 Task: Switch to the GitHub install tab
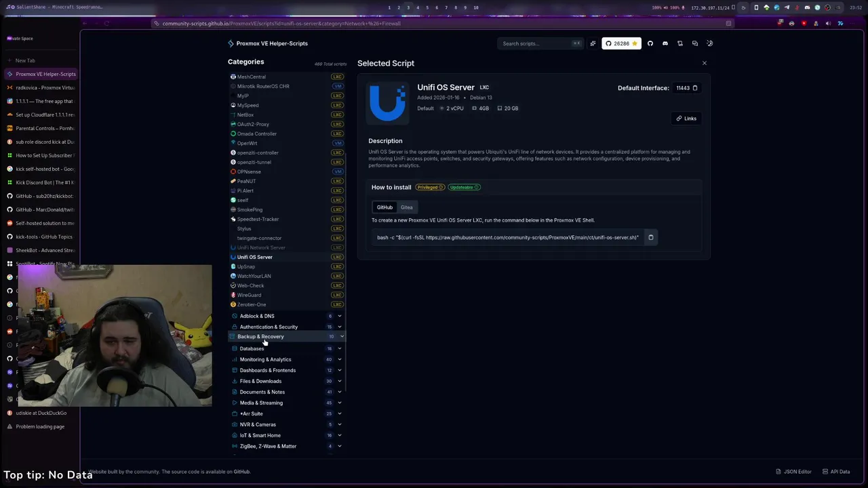pos(384,207)
